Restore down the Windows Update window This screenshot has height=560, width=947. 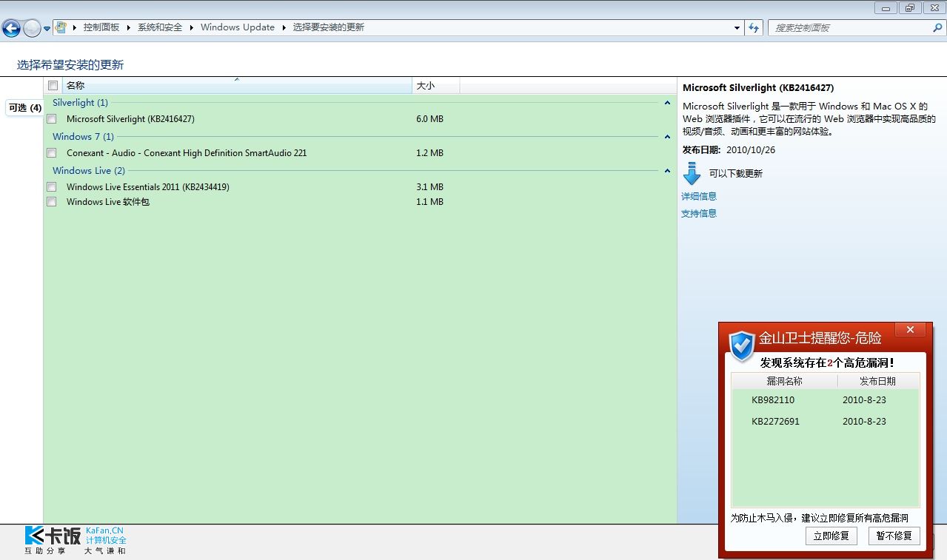pyautogui.click(x=909, y=8)
